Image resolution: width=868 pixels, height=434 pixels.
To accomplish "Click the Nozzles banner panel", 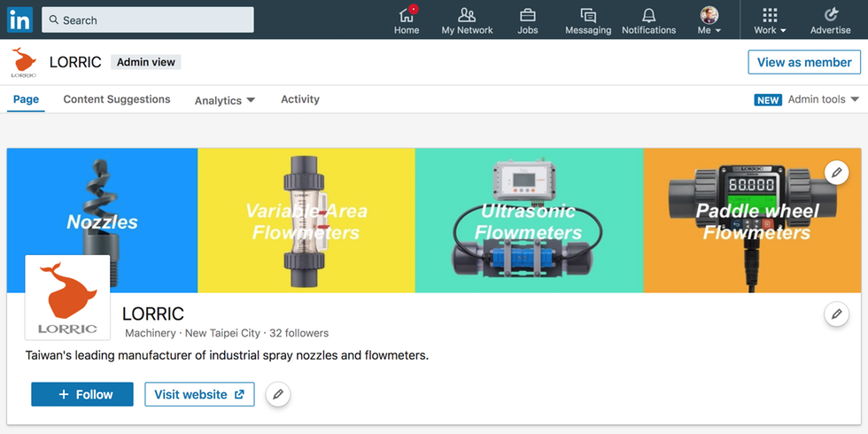I will [x=103, y=221].
